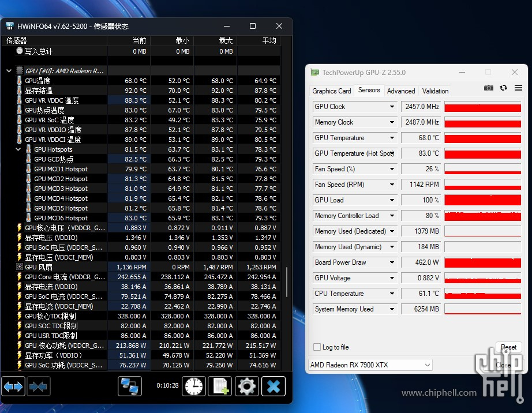Click the GPU-Z refresh icon
Image resolution: width=532 pixels, height=413 pixels.
click(x=503, y=88)
